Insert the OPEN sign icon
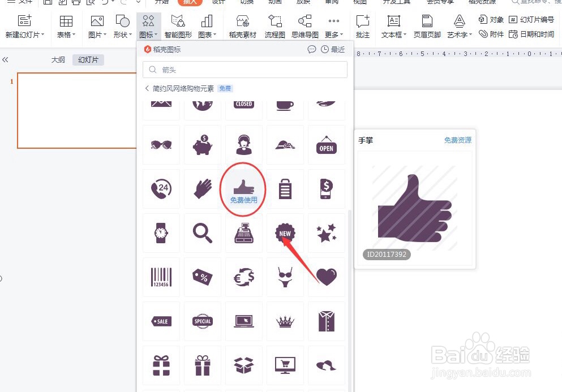 coord(326,145)
